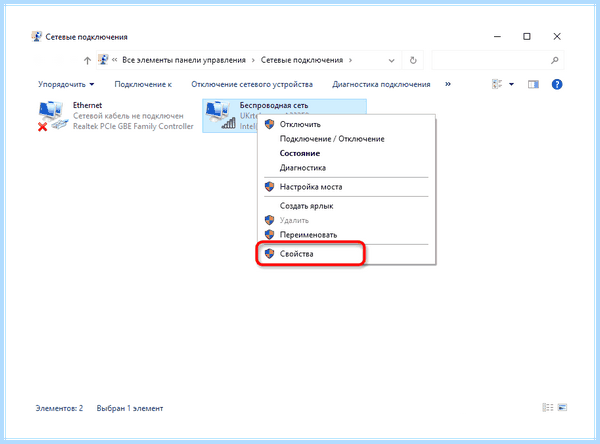Switch to large icons view in status bar
This screenshot has height=444, width=600.
pyautogui.click(x=562, y=407)
